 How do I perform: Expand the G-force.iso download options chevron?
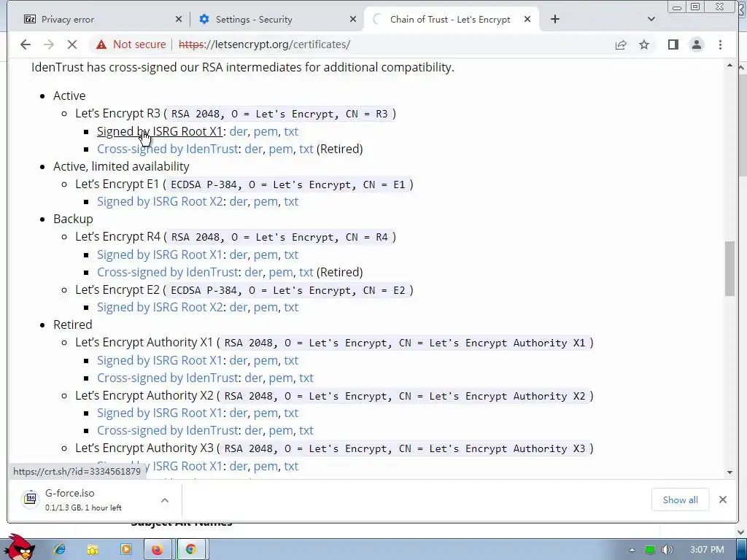[164, 500]
